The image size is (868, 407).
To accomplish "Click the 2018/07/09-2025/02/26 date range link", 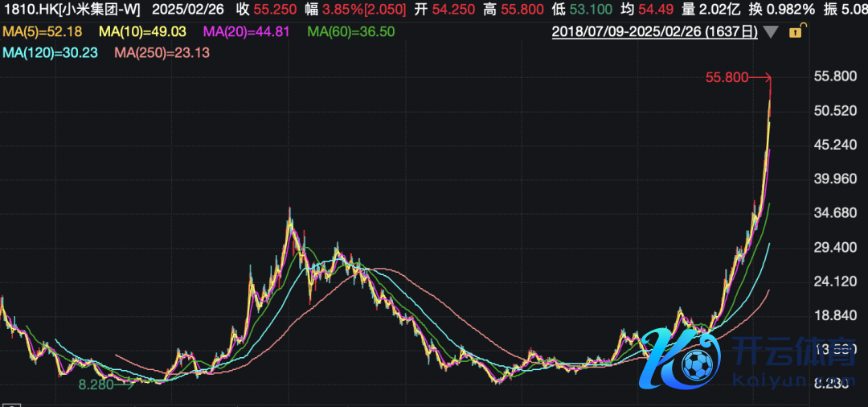I will click(654, 32).
